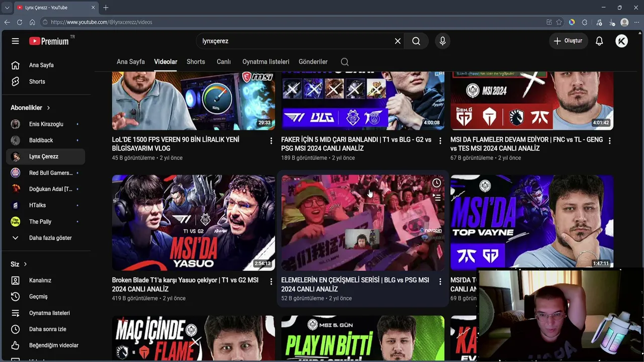Open Doğukan Adal subscription channel
The width and height of the screenshot is (644, 362).
(x=45, y=189)
